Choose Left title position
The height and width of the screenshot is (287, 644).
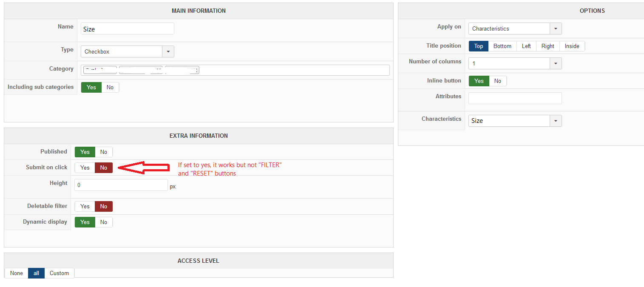pos(526,46)
